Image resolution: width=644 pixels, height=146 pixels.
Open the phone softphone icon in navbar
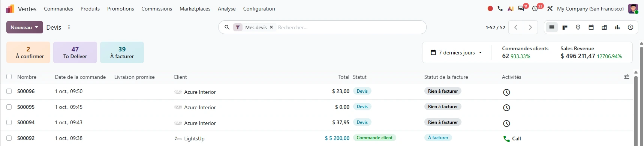click(500, 9)
